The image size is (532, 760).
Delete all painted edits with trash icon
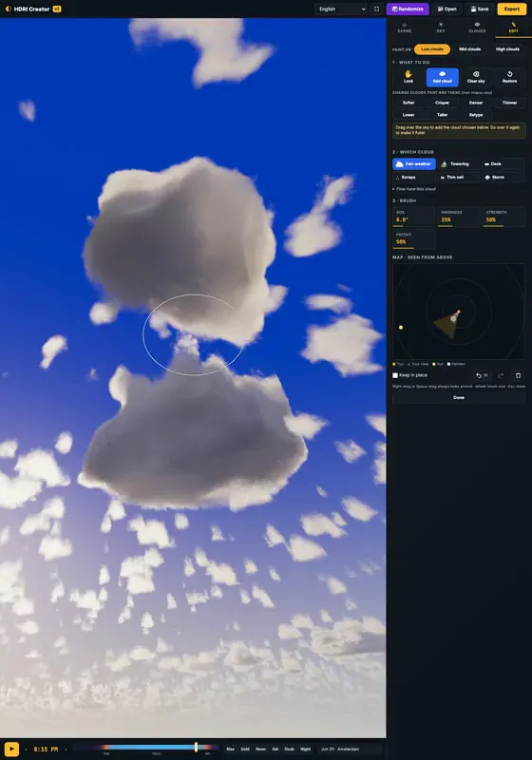point(518,375)
